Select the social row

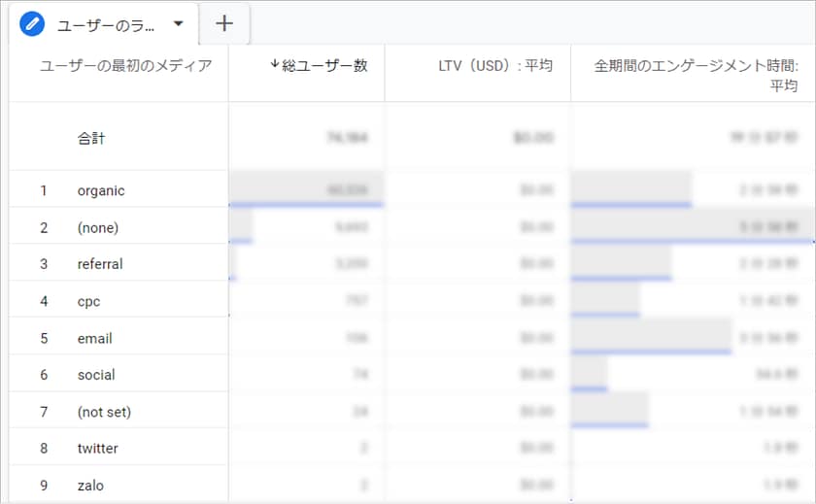tap(96, 375)
